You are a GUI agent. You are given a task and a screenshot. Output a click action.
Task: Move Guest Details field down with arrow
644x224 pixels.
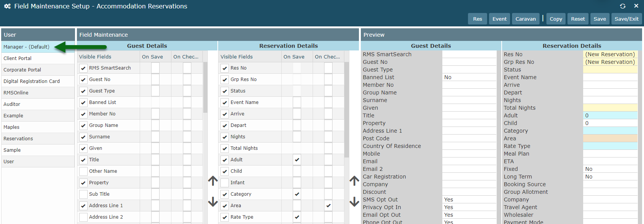pyautogui.click(x=213, y=201)
